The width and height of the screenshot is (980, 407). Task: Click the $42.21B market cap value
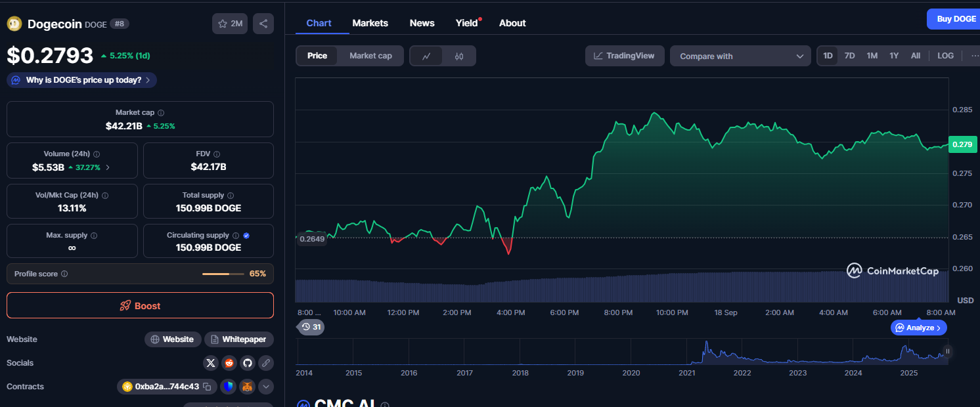coord(123,125)
